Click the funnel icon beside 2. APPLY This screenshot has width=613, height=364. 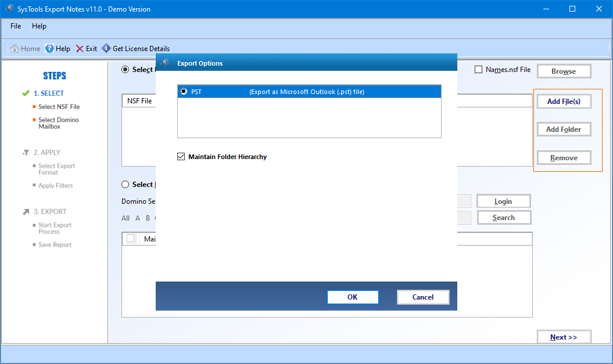(x=26, y=152)
